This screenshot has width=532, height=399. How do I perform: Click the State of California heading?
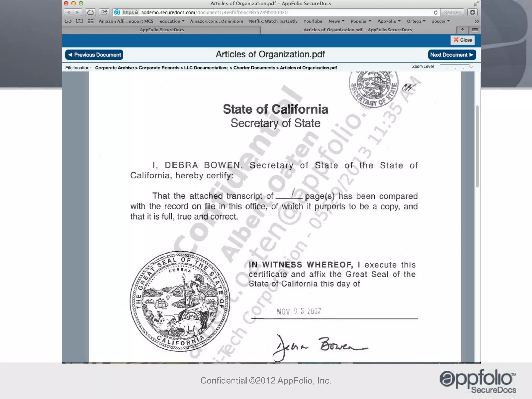point(275,109)
